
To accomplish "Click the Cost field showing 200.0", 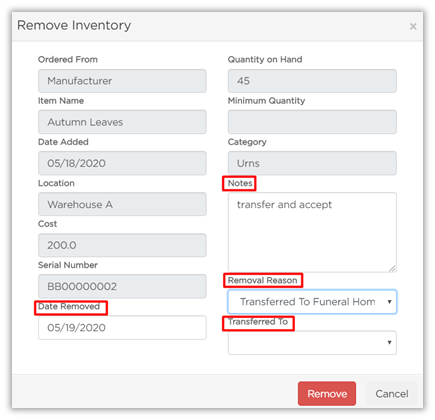I will pyautogui.click(x=122, y=245).
